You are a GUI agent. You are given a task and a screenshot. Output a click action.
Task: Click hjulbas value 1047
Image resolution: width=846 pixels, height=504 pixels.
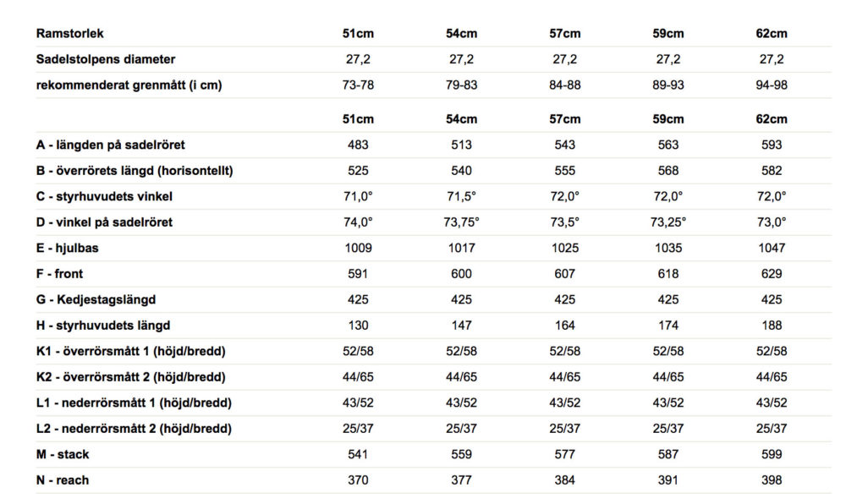click(772, 248)
